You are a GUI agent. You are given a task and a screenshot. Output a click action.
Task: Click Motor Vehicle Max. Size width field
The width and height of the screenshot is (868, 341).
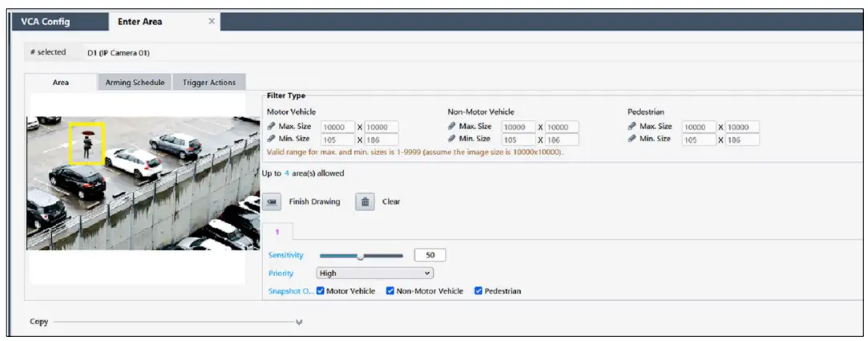pos(338,127)
